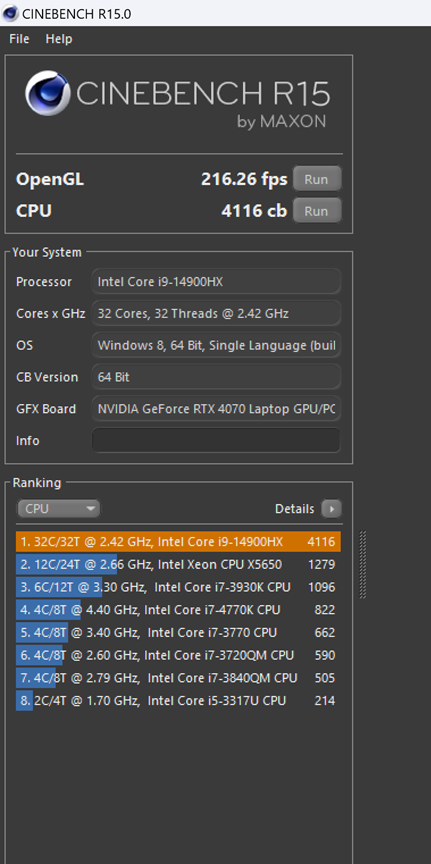Run the CPU benchmark

pyautogui.click(x=316, y=211)
